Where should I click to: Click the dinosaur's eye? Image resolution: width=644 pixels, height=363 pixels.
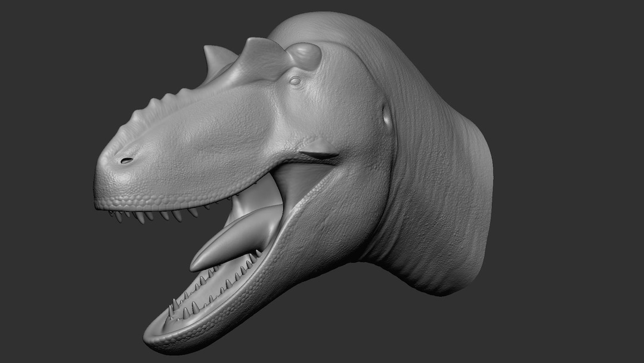pyautogui.click(x=293, y=81)
